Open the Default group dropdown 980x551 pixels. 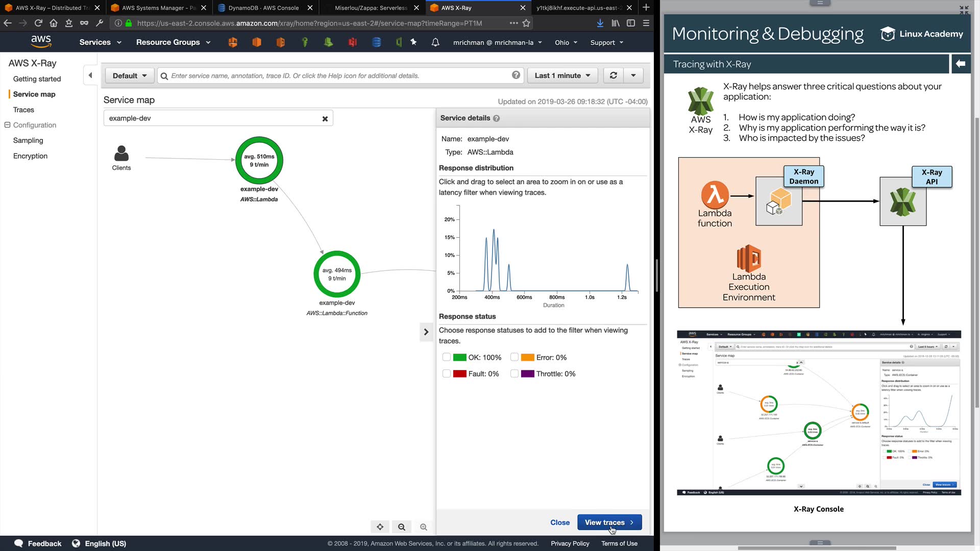pyautogui.click(x=130, y=76)
